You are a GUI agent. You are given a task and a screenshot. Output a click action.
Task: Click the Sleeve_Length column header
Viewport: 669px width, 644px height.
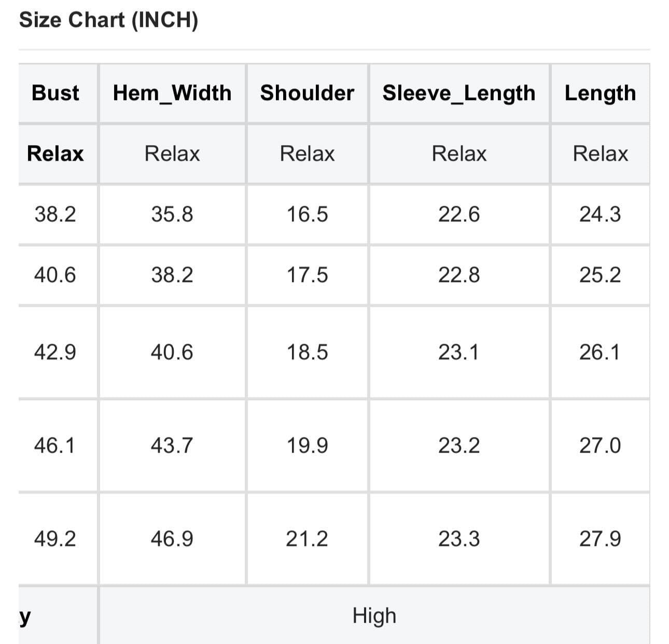[x=459, y=93]
